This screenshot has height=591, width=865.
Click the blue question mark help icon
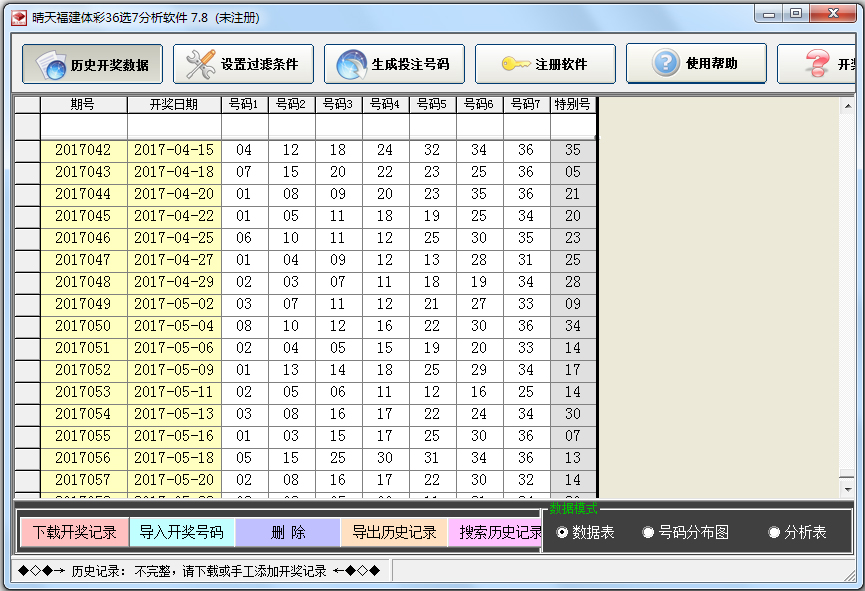pyautogui.click(x=666, y=63)
